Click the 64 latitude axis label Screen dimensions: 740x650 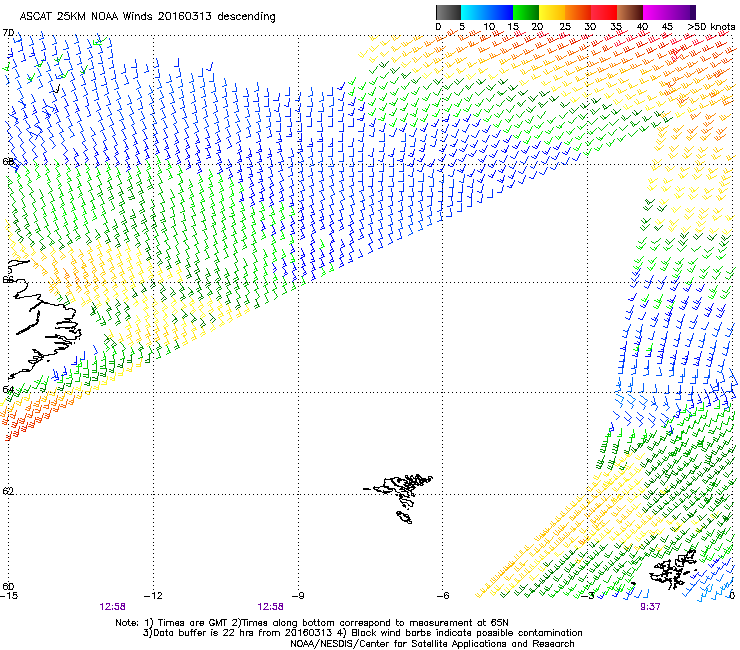point(8,389)
